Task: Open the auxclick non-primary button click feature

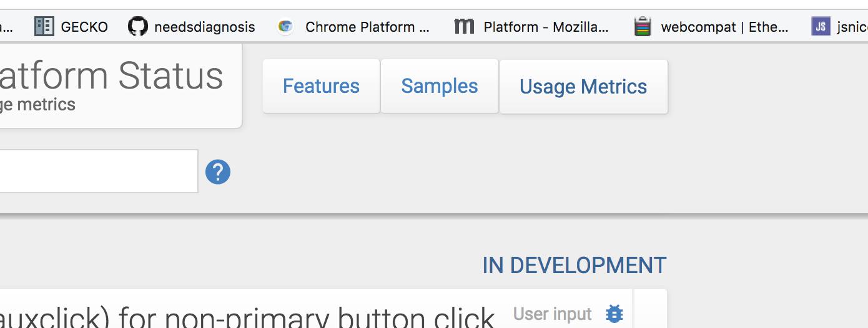Action: pos(250,317)
